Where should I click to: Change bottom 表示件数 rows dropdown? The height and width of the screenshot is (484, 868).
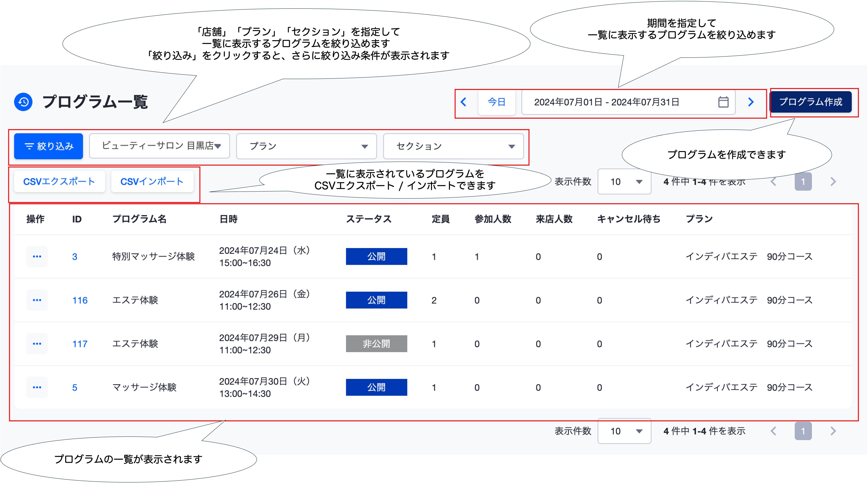[624, 431]
